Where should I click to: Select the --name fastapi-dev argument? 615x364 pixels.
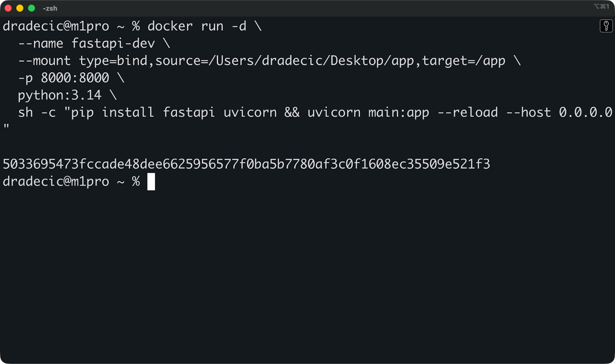pyautogui.click(x=86, y=43)
